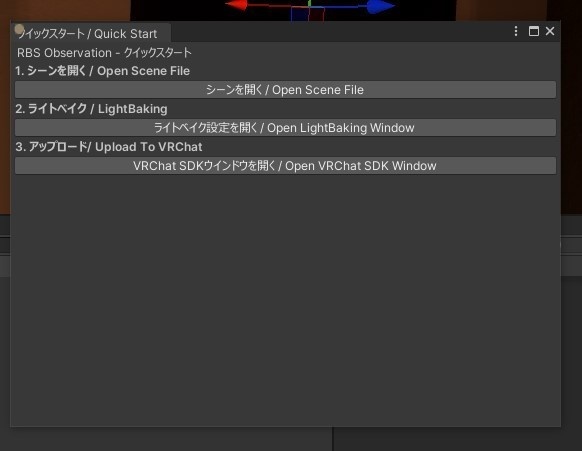The height and width of the screenshot is (451, 582).
Task: Click the RBS Observation title label
Action: [x=104, y=53]
